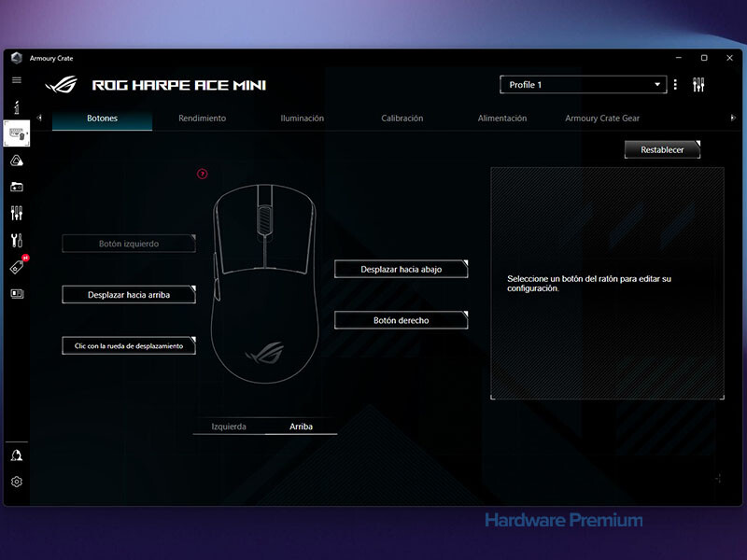
Task: Open the Game Library sidebar icon
Action: point(17,187)
